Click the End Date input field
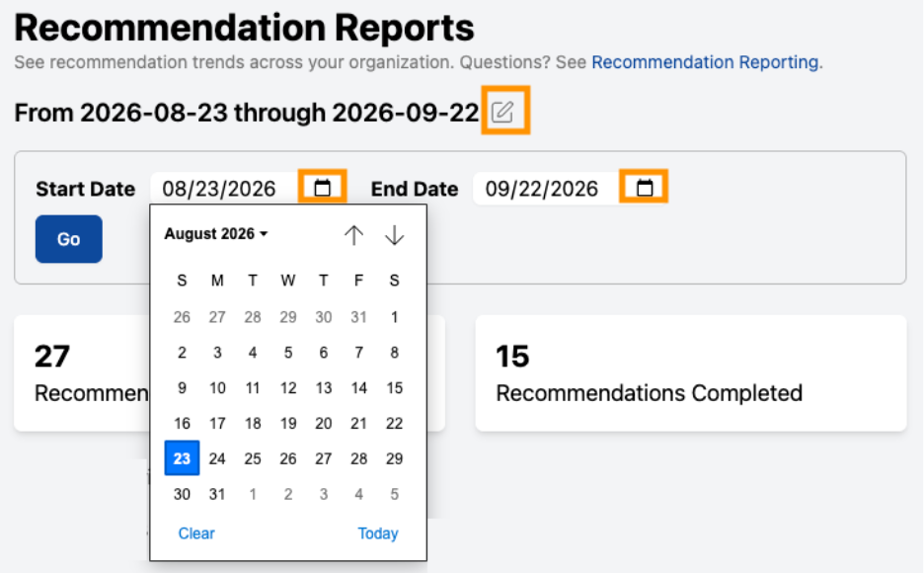This screenshot has height=573, width=924. click(546, 189)
